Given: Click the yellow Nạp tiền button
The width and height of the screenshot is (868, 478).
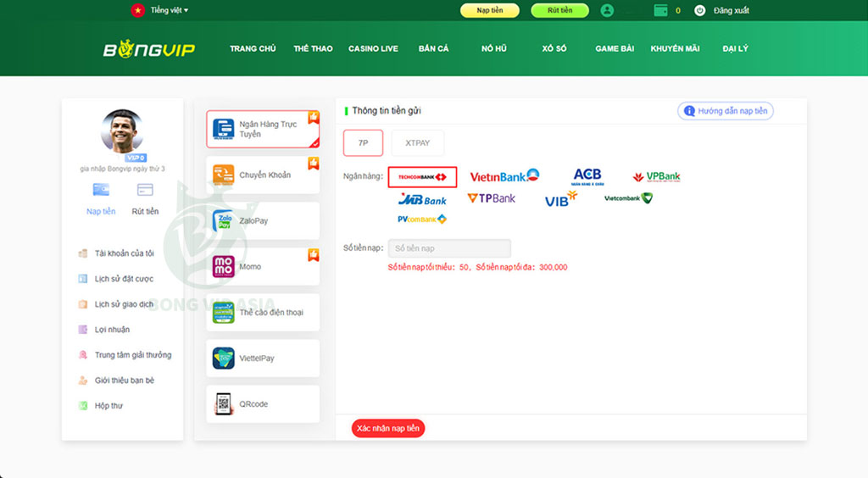Looking at the screenshot, I should click(489, 10).
